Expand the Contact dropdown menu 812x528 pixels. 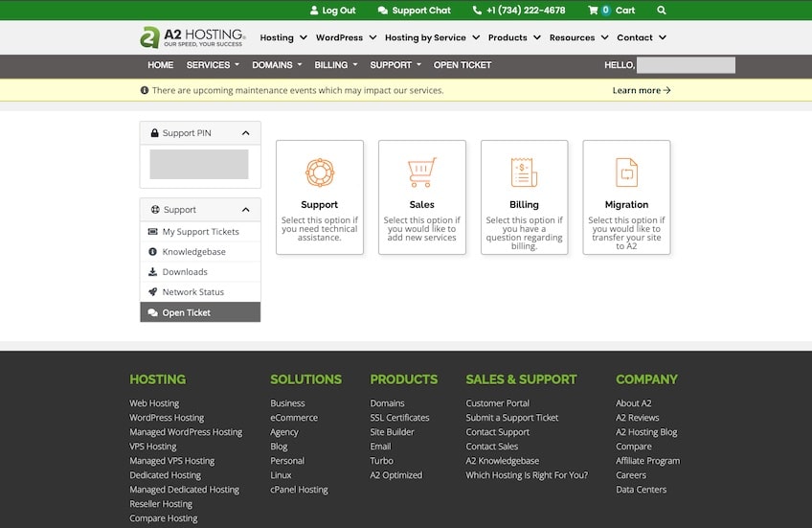tap(642, 37)
